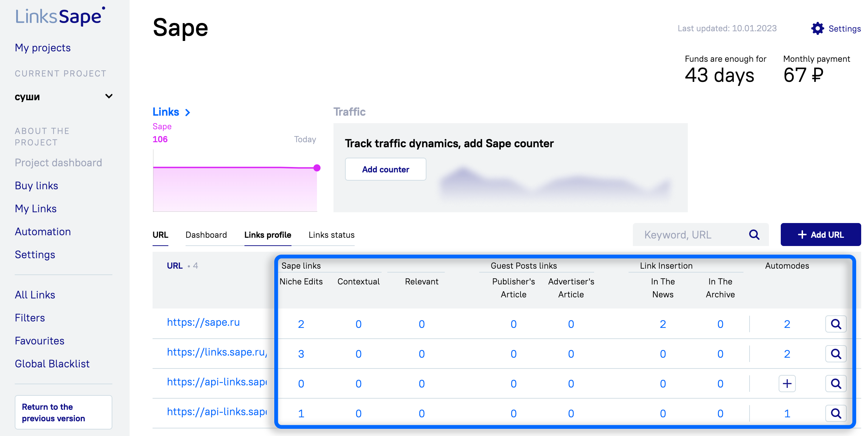Open the Links heading link
Image resolution: width=868 pixels, height=436 pixels.
pyautogui.click(x=166, y=112)
